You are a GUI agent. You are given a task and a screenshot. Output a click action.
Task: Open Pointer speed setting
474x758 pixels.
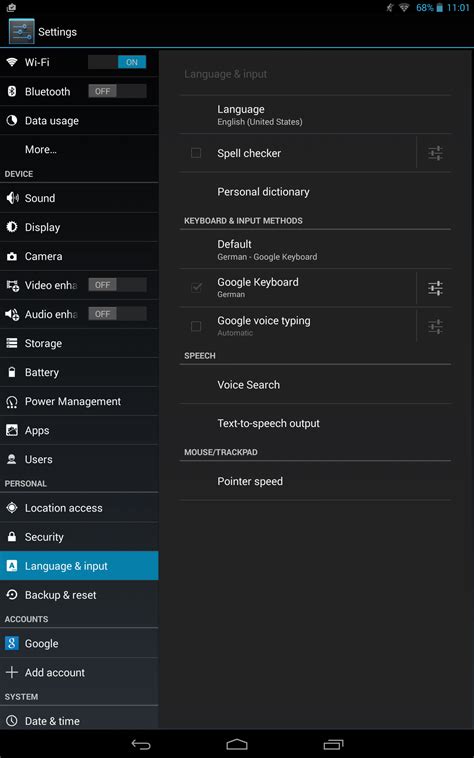coord(315,481)
